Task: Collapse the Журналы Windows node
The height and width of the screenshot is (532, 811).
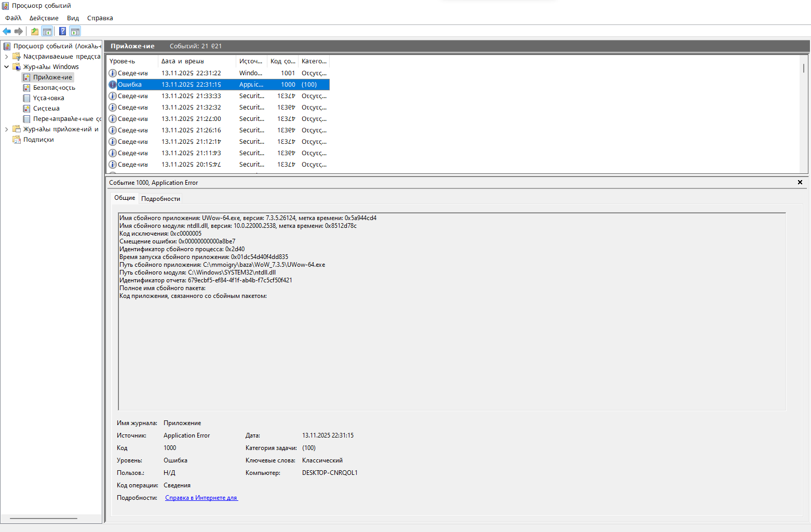Action: [x=6, y=67]
